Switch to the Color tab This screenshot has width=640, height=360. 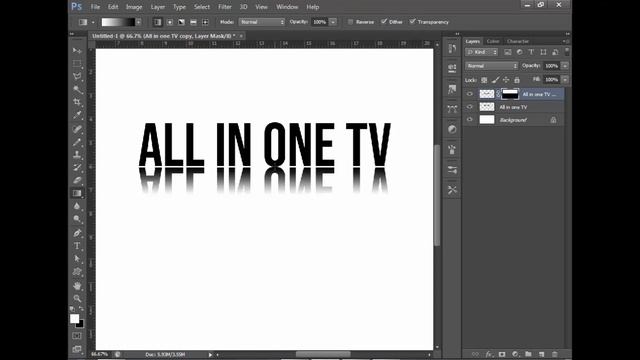click(x=493, y=41)
